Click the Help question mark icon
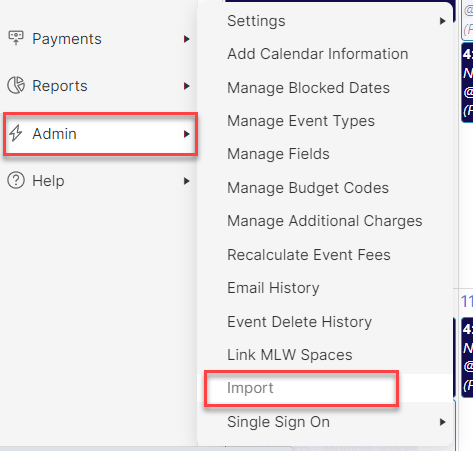 [16, 181]
